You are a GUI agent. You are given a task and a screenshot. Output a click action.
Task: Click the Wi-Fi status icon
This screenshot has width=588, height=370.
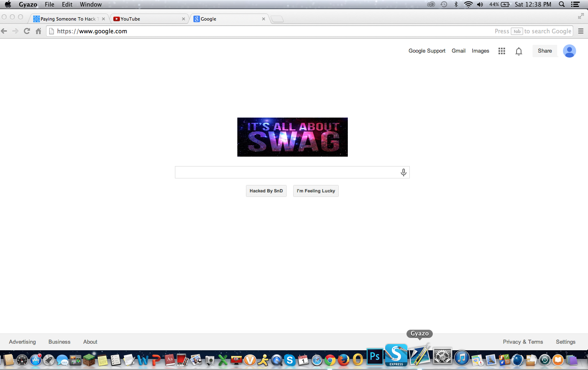(468, 5)
